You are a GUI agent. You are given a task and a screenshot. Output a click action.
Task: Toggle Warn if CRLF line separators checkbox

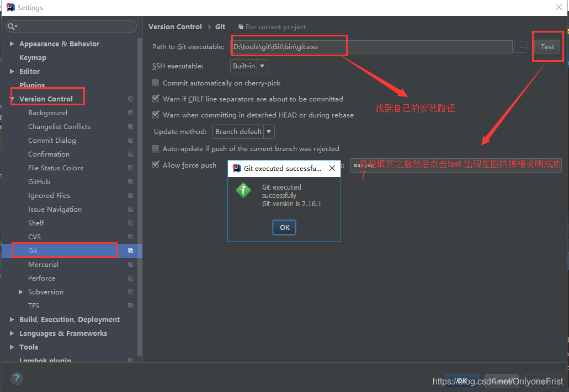pyautogui.click(x=155, y=99)
